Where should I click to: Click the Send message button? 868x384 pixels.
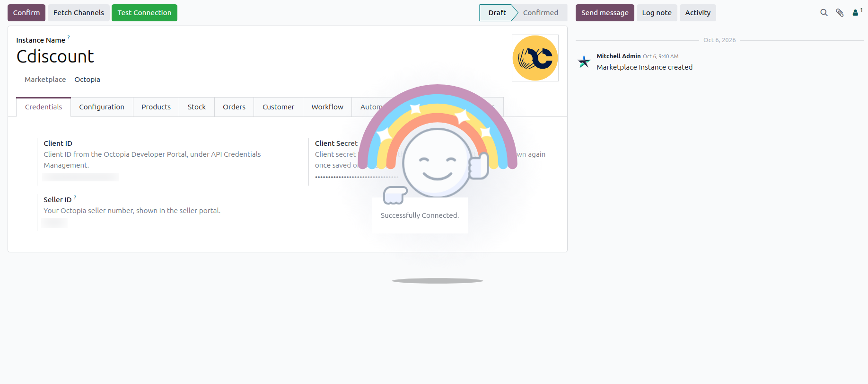(605, 13)
